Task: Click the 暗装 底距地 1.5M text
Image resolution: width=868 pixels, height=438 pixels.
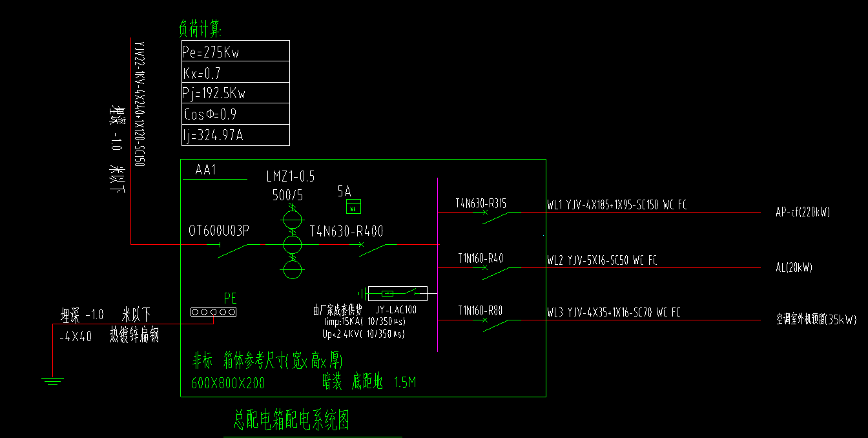Action: click(x=369, y=382)
